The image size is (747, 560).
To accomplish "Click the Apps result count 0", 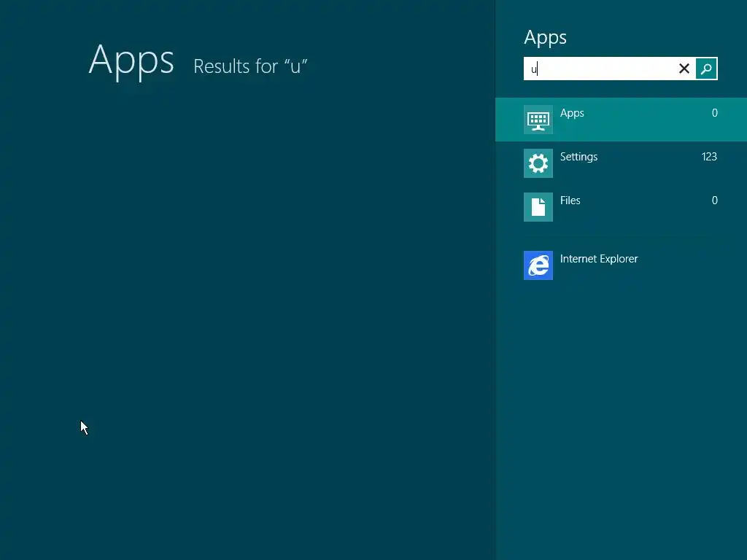I will [x=715, y=113].
